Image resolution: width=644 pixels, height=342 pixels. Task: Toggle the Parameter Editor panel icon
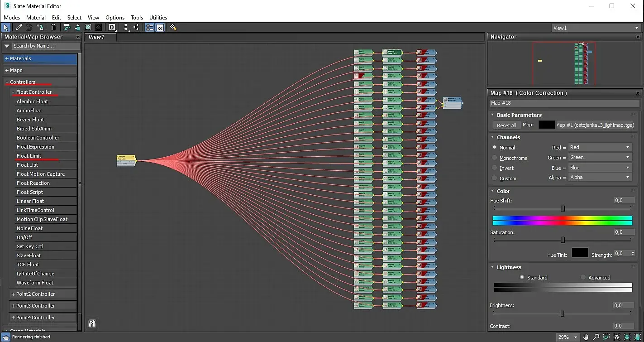160,28
